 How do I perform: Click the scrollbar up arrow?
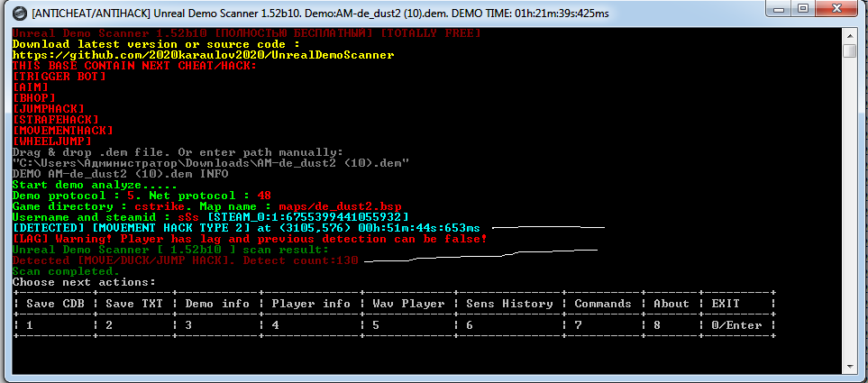849,36
